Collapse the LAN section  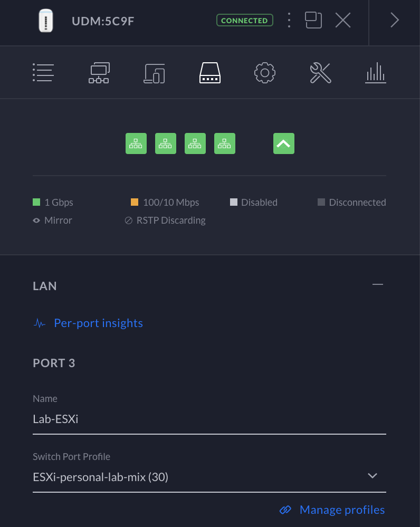pyautogui.click(x=377, y=285)
